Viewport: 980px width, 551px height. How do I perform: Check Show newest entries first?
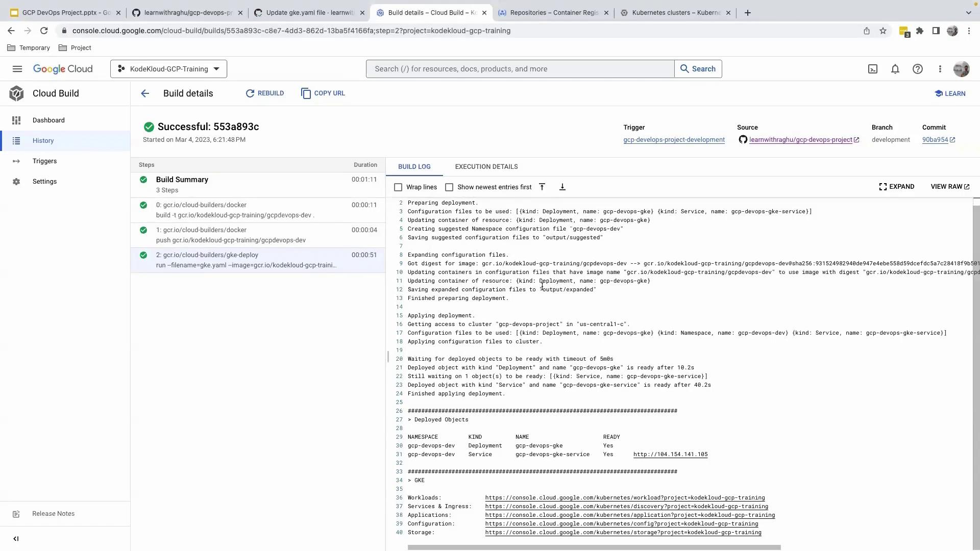pyautogui.click(x=449, y=187)
